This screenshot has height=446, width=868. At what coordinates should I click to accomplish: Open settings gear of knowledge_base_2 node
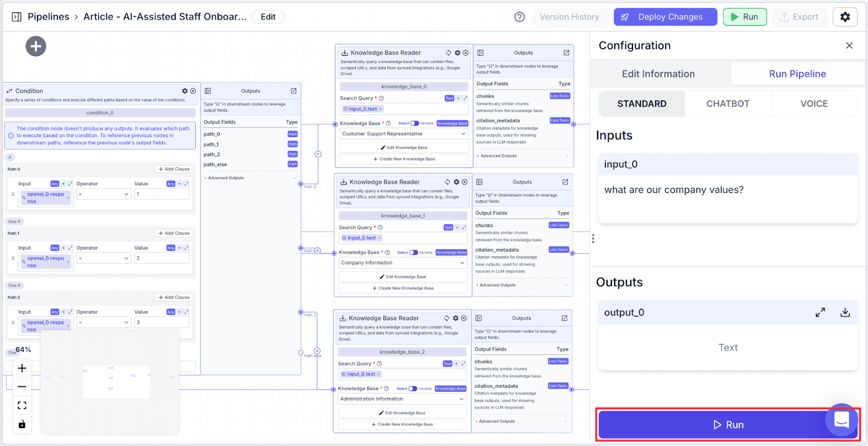click(x=456, y=318)
